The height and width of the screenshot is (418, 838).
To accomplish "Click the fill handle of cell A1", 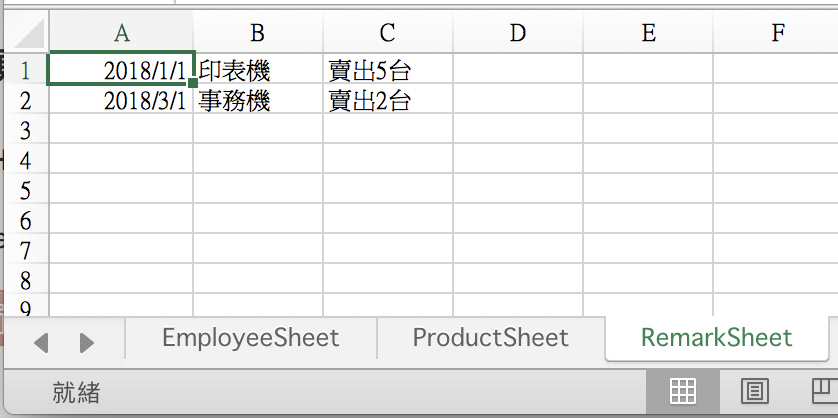I will point(192,83).
